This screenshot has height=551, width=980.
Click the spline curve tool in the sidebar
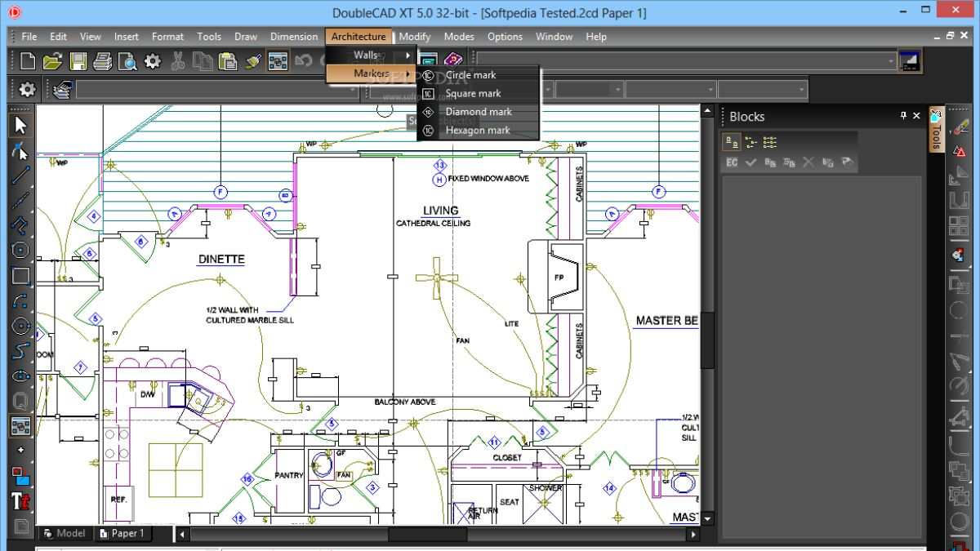21,353
